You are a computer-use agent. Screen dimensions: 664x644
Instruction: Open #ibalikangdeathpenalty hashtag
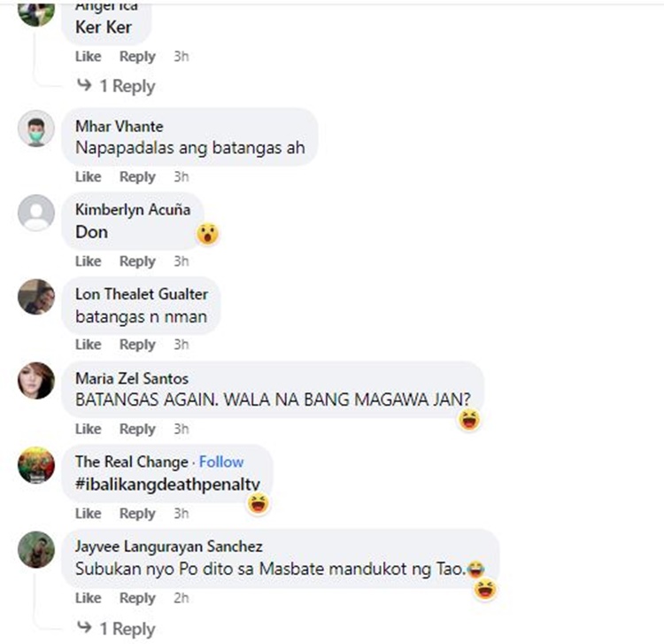pyautogui.click(x=167, y=485)
